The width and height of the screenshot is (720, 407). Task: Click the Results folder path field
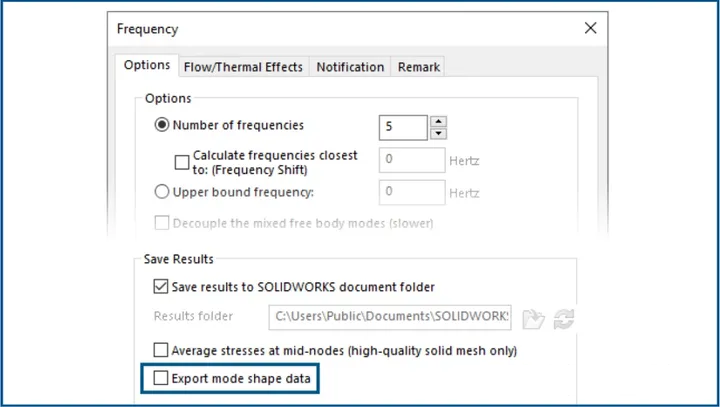[x=390, y=317]
